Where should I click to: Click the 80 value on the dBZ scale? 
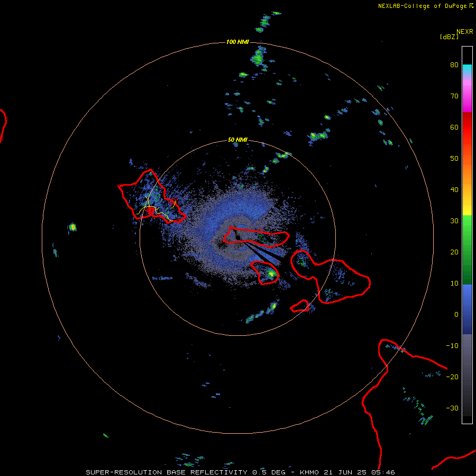tap(454, 65)
